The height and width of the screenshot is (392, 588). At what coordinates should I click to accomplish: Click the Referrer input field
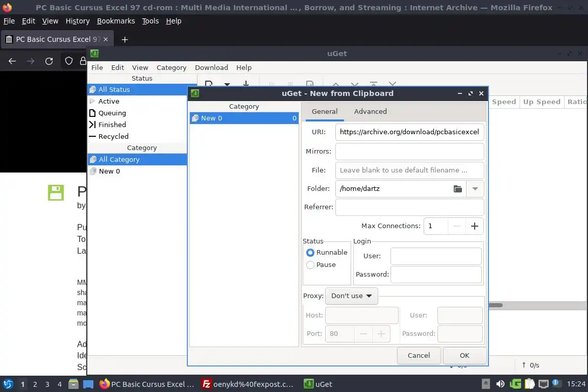[x=409, y=207]
